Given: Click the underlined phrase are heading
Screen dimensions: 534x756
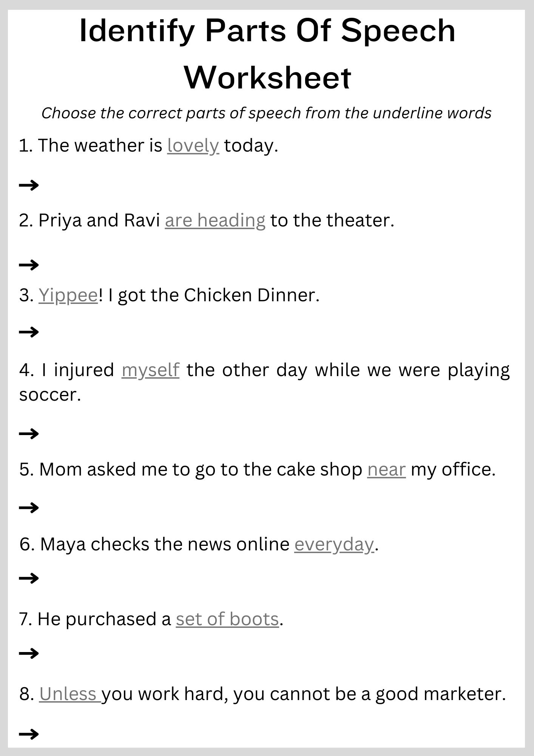Looking at the screenshot, I should point(215,221).
